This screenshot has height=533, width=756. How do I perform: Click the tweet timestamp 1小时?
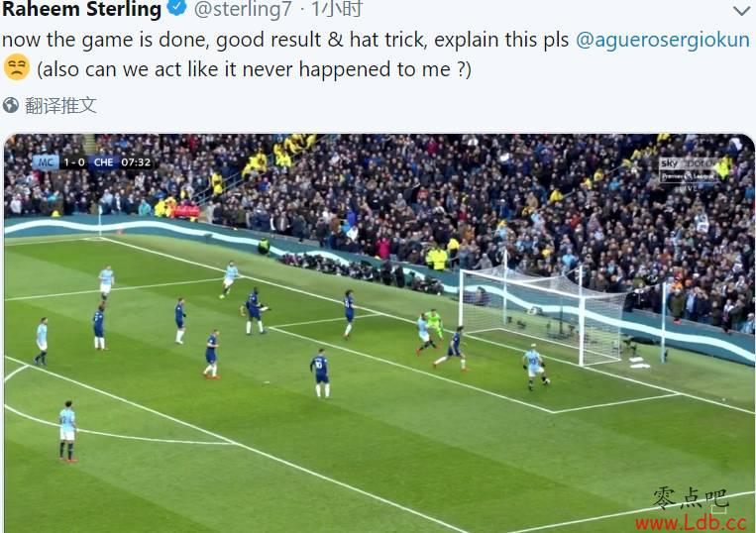tap(337, 9)
